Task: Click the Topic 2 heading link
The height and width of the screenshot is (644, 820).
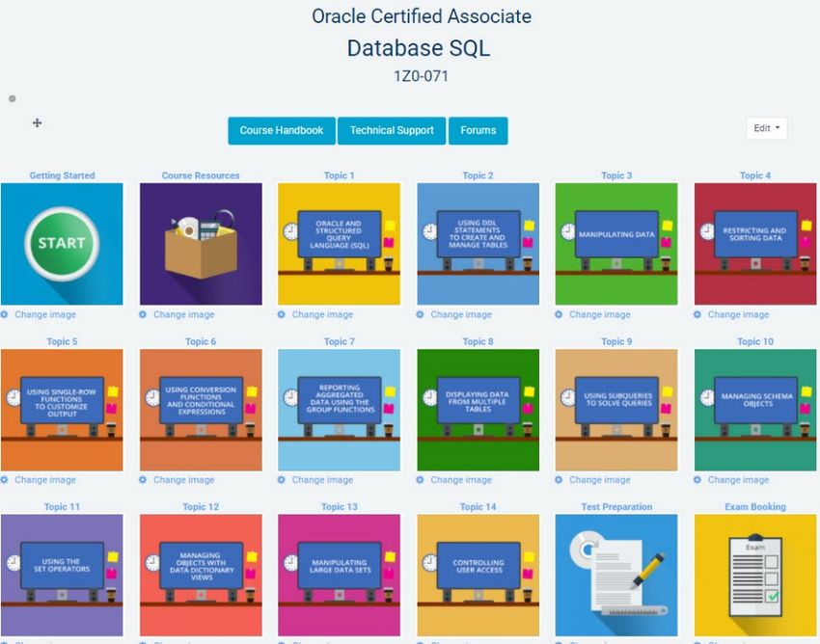Action: tap(478, 175)
